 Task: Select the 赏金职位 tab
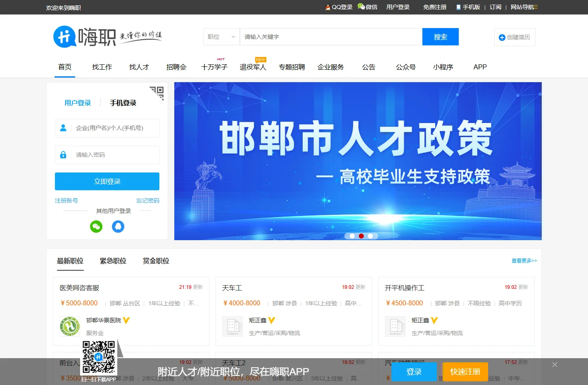(x=156, y=261)
